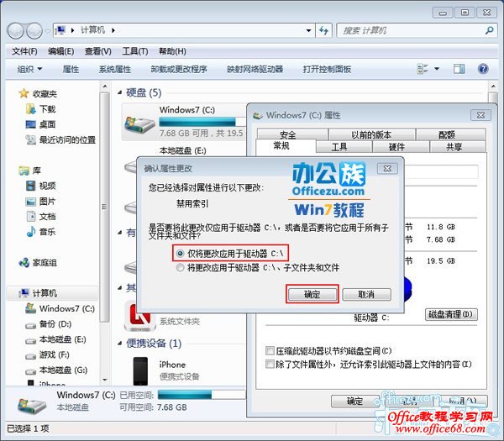This screenshot has height=441, width=504.
Task: Click 打开控制面板 in the toolbar
Action: (327, 69)
